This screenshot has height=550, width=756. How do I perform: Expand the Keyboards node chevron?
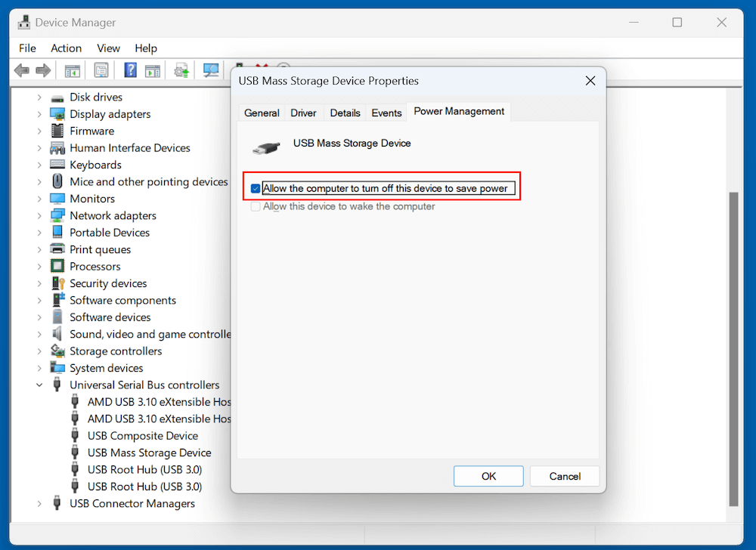(39, 165)
